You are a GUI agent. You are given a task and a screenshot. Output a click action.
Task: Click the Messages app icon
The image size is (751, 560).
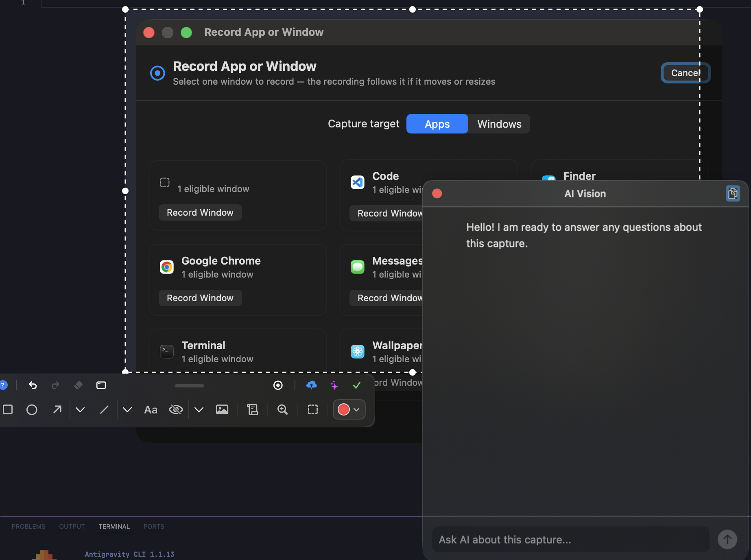358,267
